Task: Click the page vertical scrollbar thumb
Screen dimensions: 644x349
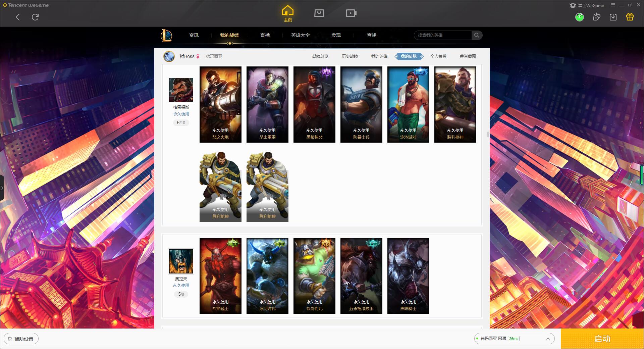Action: (488, 135)
